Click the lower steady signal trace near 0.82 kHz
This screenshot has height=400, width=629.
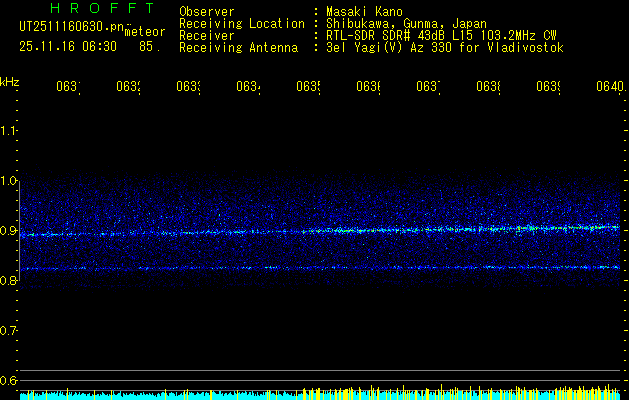pyautogui.click(x=320, y=268)
